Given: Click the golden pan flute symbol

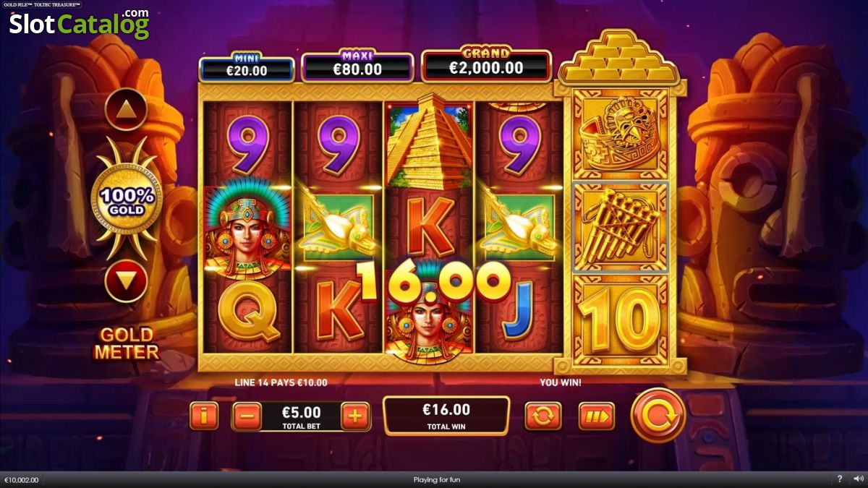Looking at the screenshot, I should [x=621, y=227].
